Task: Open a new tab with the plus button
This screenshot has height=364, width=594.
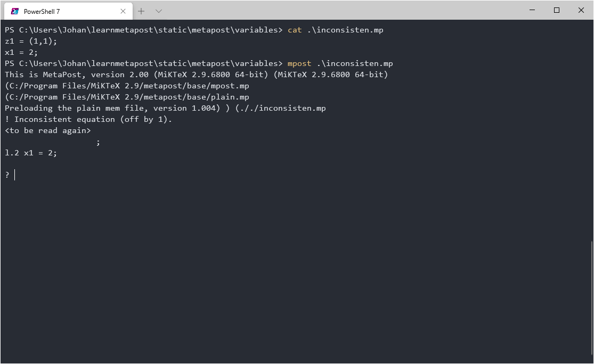Action: tap(141, 11)
